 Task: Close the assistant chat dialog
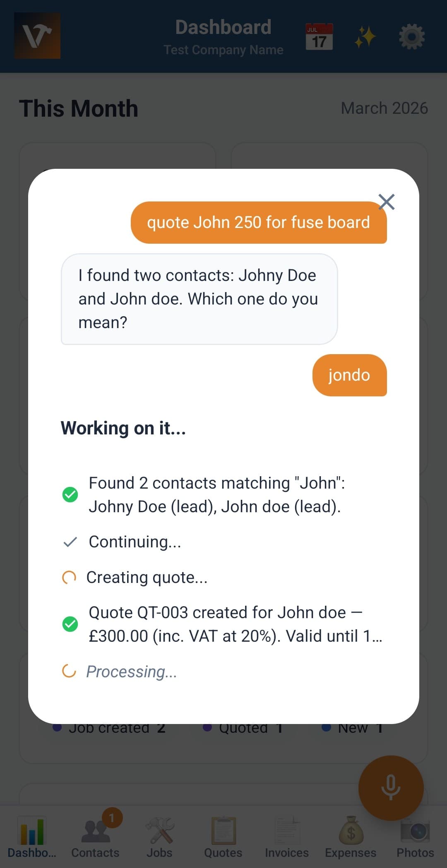(x=387, y=202)
